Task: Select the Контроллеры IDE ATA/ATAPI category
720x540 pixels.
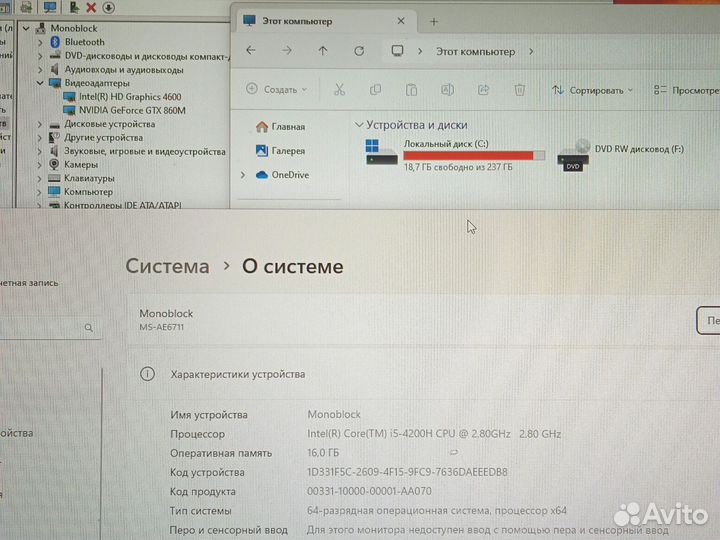Action: pyautogui.click(x=123, y=205)
